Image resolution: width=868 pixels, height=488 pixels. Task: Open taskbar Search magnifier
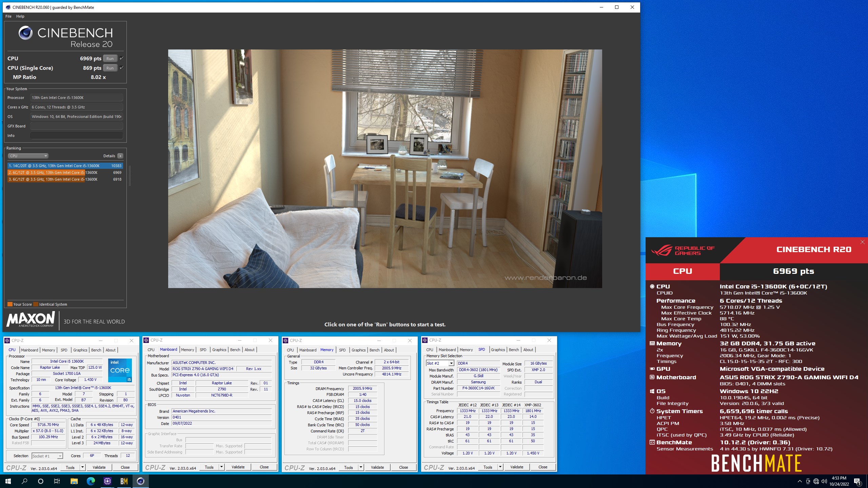click(24, 481)
